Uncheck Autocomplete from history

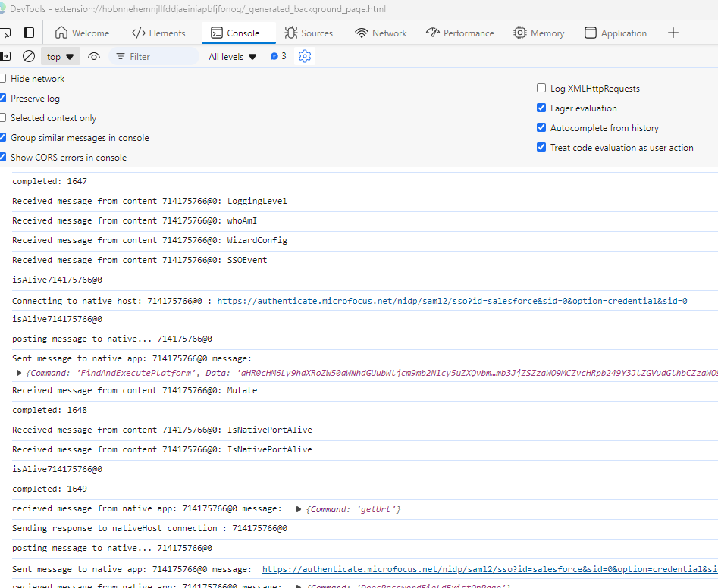(x=541, y=127)
